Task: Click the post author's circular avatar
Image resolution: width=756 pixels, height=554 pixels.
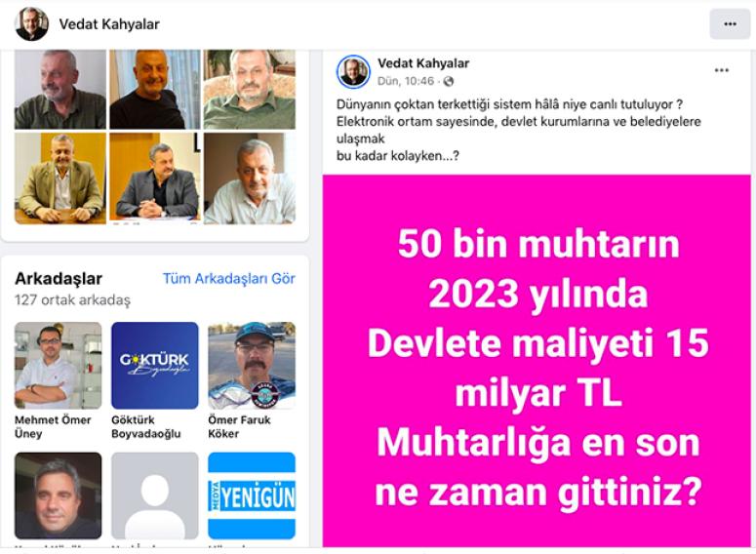Action: (353, 71)
